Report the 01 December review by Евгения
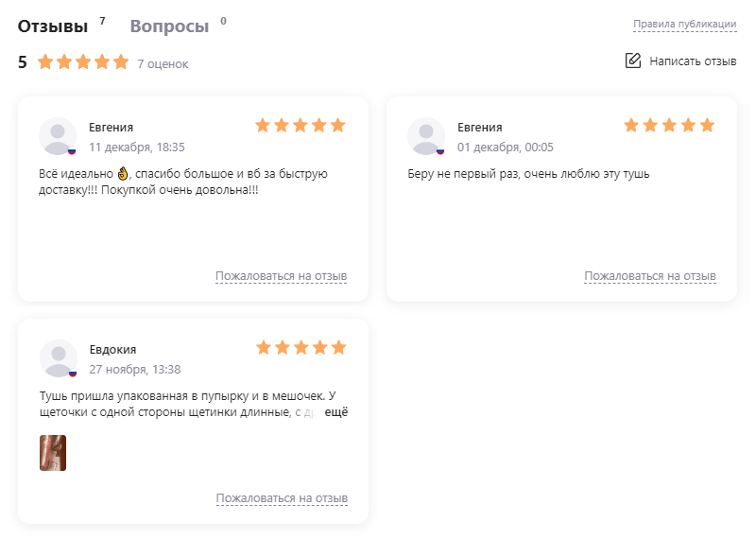 click(649, 276)
